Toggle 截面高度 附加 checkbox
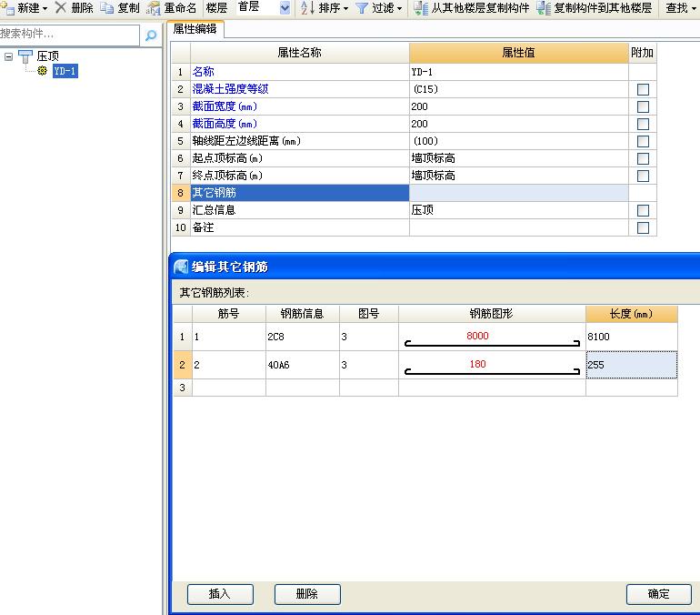This screenshot has width=700, height=615. coord(643,124)
